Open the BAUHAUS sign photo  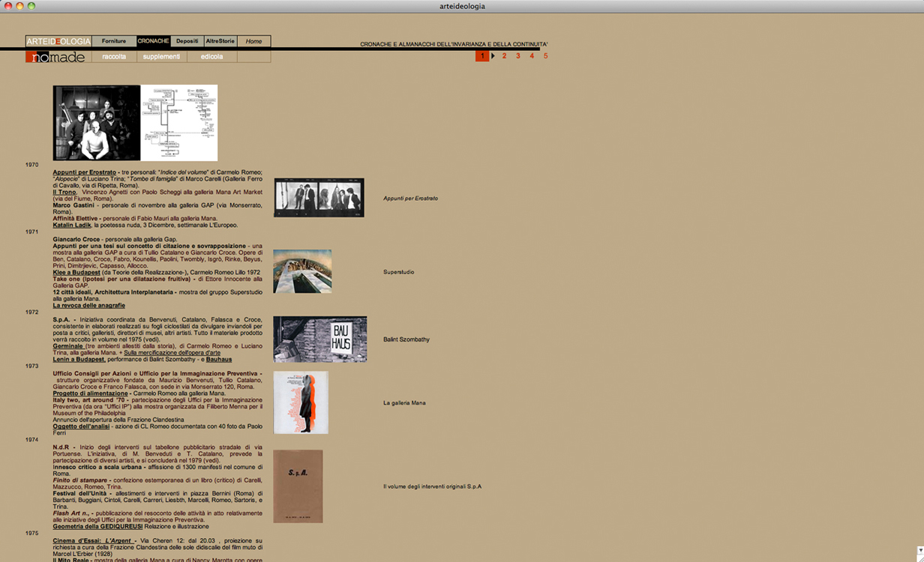319,339
